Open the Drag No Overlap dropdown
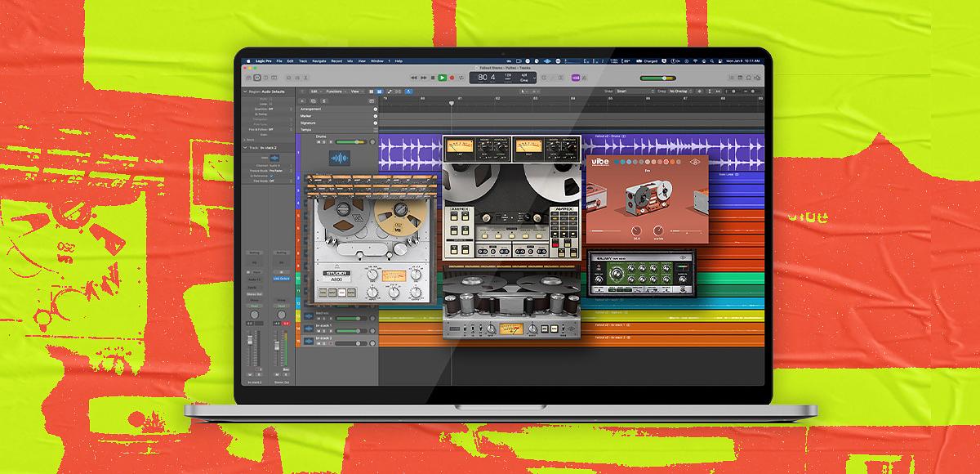The height and width of the screenshot is (474, 980). (681, 92)
